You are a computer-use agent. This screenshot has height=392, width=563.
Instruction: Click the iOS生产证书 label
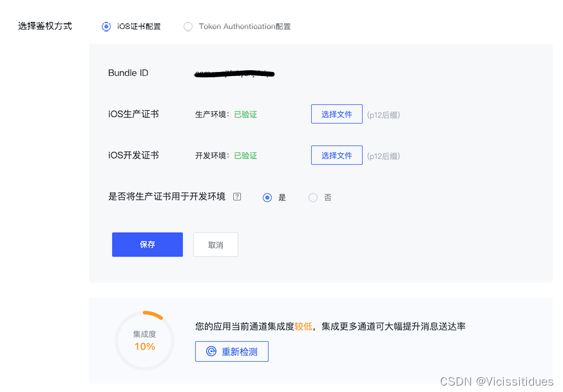pyautogui.click(x=133, y=114)
